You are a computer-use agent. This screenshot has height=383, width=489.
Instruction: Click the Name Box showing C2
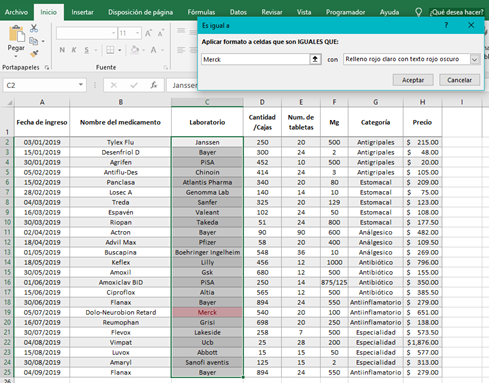click(x=40, y=85)
